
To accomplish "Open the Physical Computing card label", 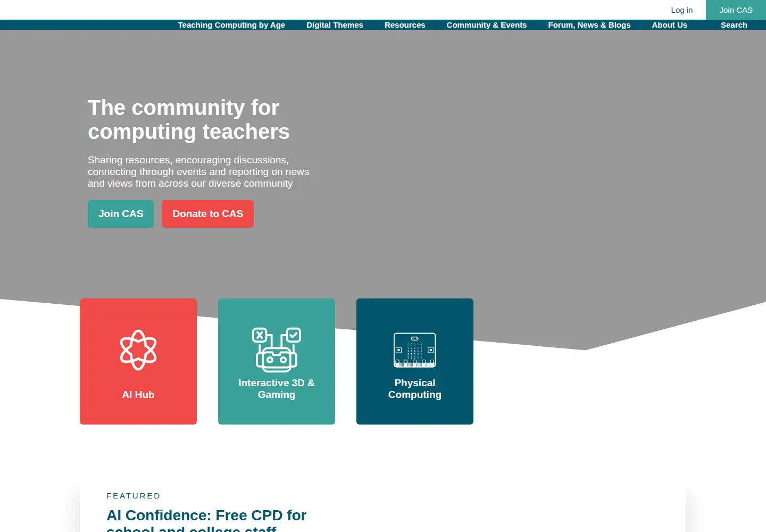I will click(x=415, y=389).
